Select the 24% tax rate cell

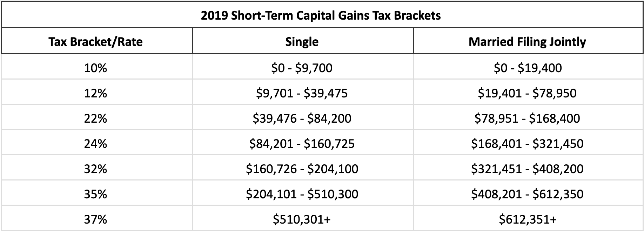[95, 144]
